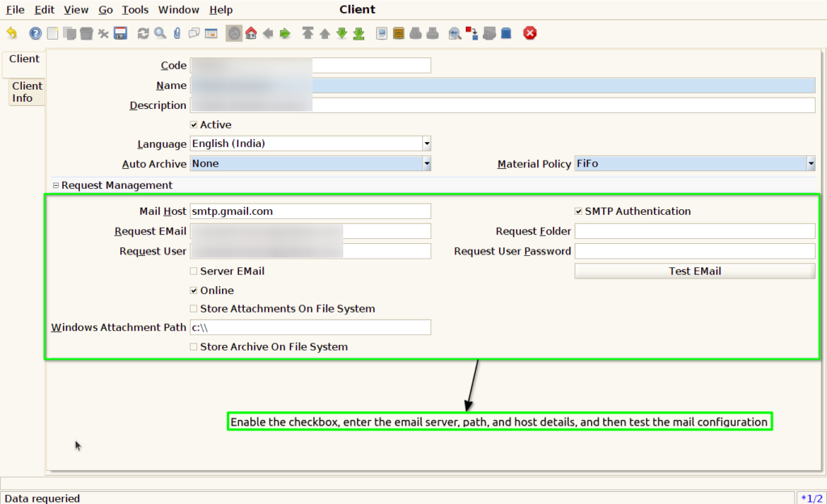Jump to First record icon
Image resolution: width=827 pixels, height=504 pixels.
(x=308, y=33)
